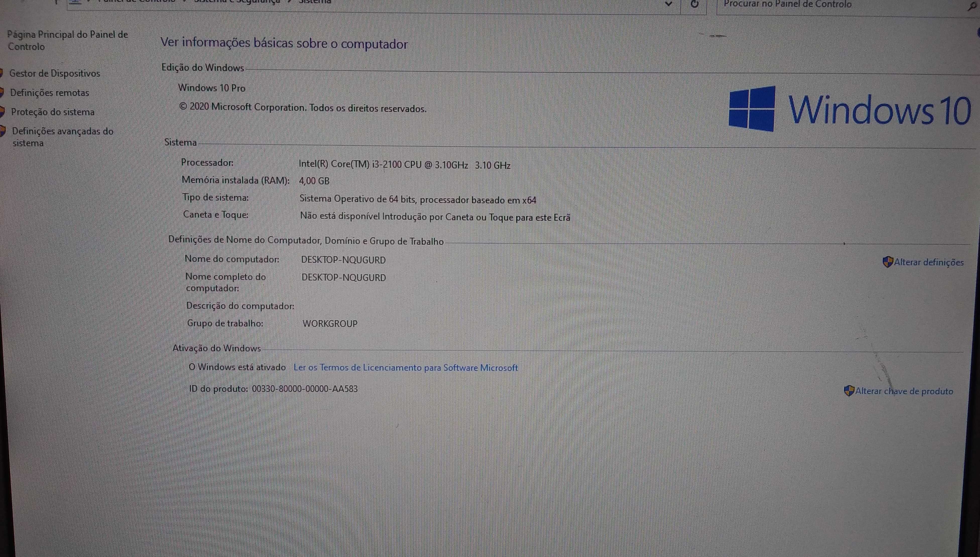Select Sistema Operativo de 64 bits text
The width and height of the screenshot is (980, 557).
pos(418,199)
